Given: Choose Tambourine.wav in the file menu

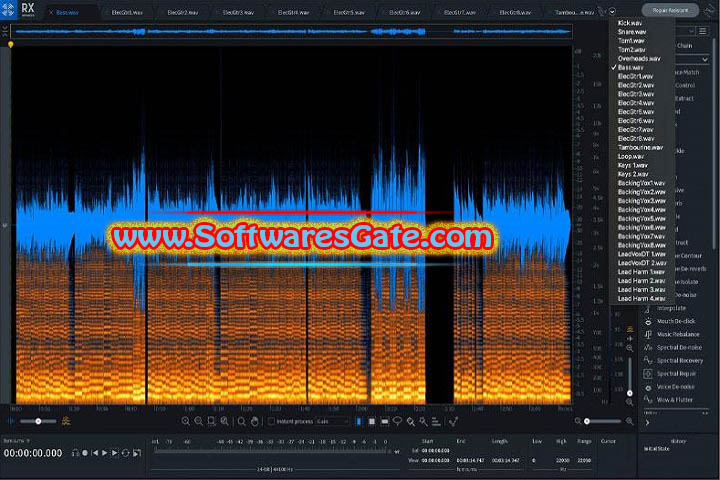Looking at the screenshot, I should 640,147.
